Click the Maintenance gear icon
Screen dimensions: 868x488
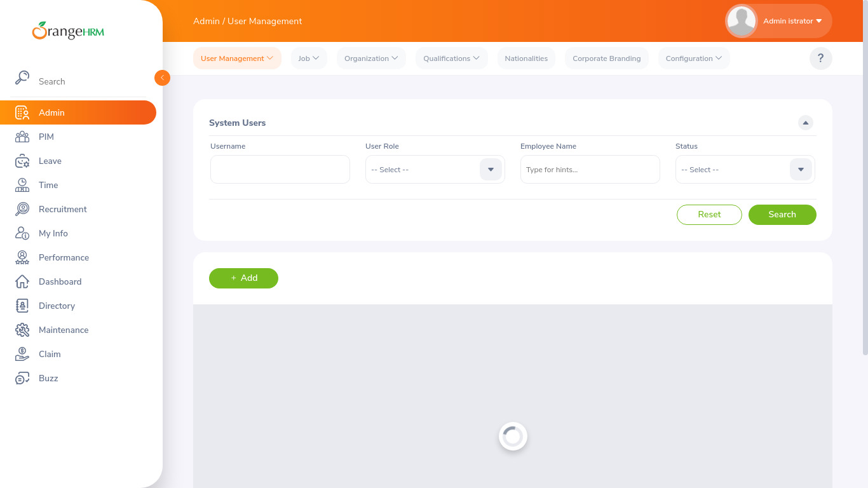pyautogui.click(x=22, y=330)
